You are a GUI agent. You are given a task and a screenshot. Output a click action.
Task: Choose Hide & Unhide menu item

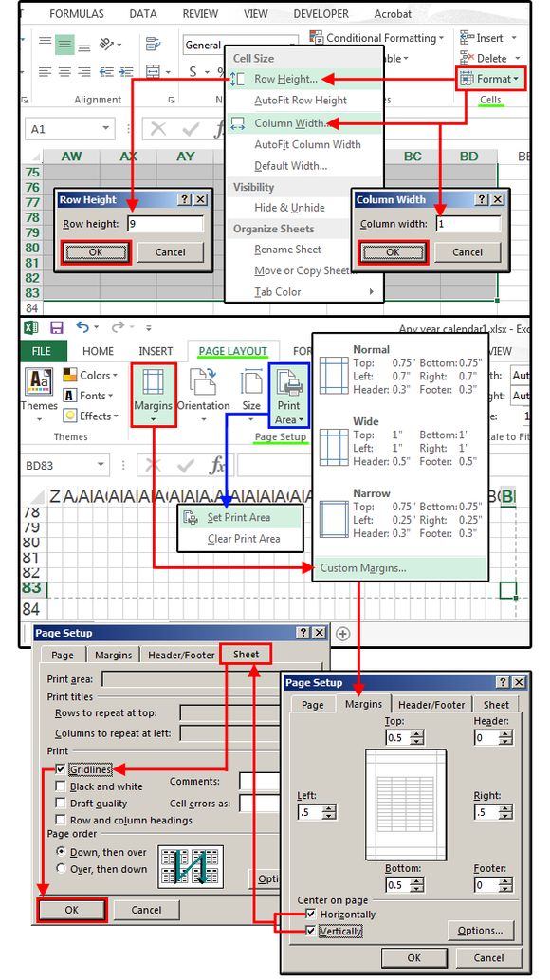click(x=289, y=208)
